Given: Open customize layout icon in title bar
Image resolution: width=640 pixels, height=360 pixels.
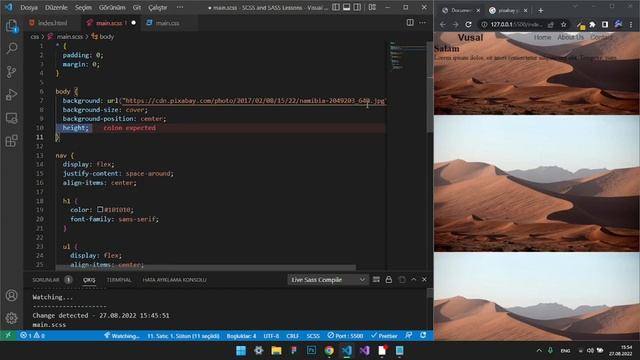Looking at the screenshot, I should pos(372,7).
